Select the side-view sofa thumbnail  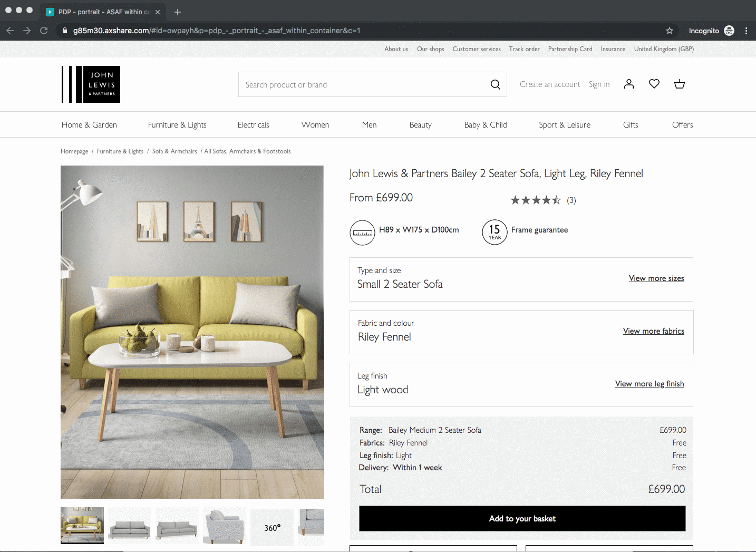coord(225,526)
